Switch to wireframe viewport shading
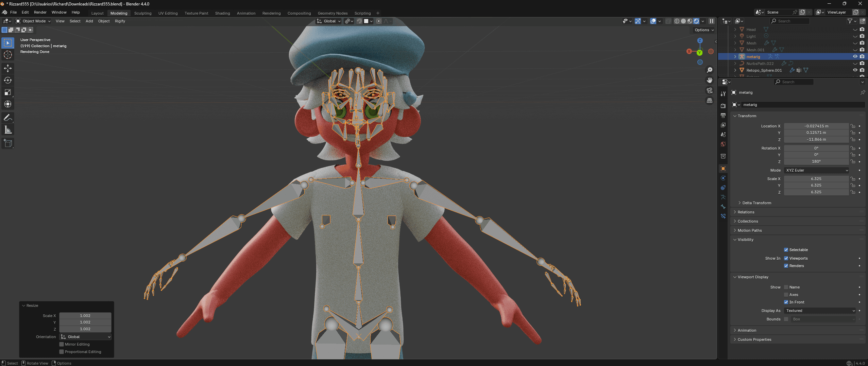 [x=677, y=21]
